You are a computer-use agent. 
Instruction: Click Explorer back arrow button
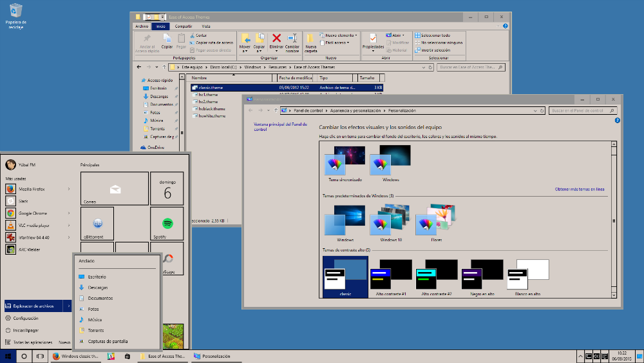139,67
